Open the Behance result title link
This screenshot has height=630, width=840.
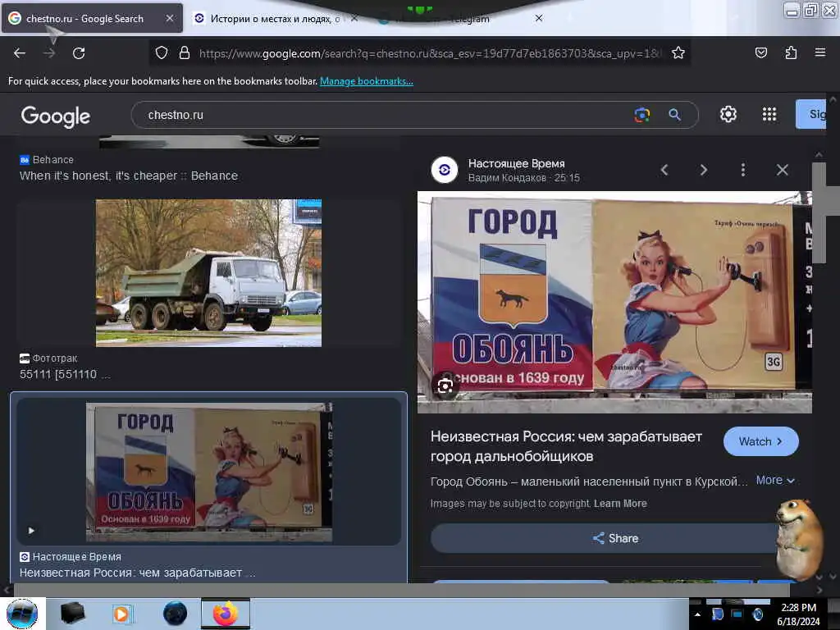[129, 176]
